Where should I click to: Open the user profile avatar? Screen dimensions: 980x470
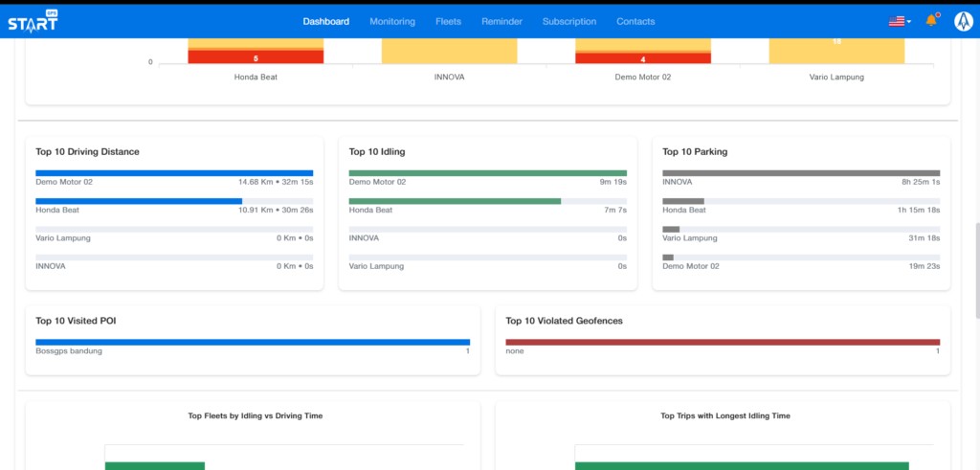[961, 21]
